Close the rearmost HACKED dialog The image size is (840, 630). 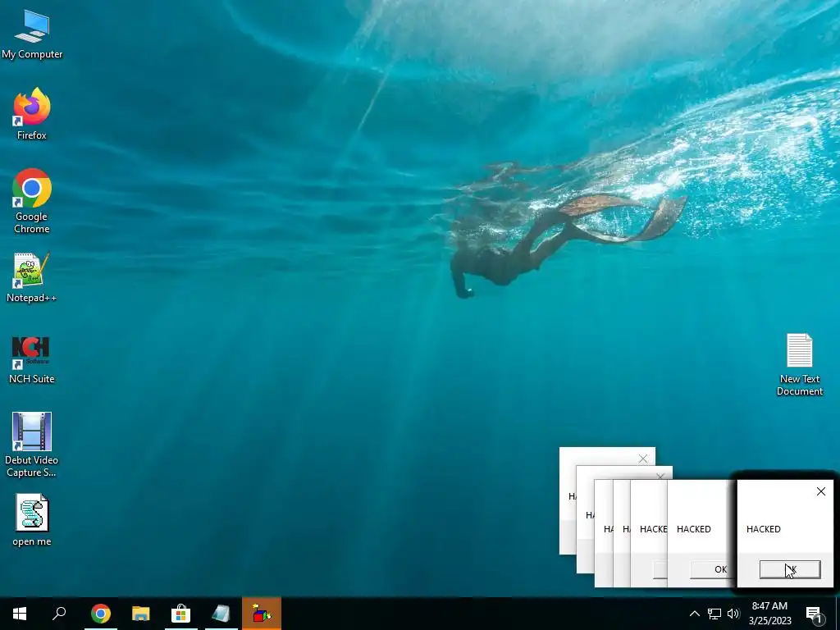[643, 459]
